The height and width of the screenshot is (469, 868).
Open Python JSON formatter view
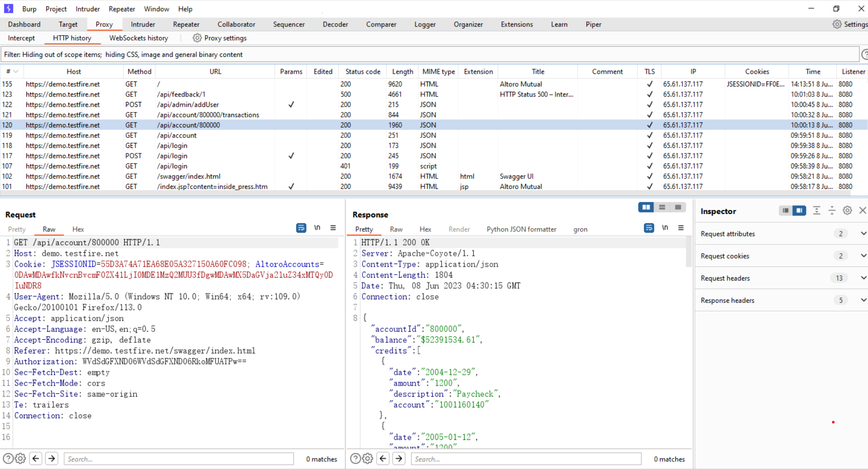click(x=521, y=229)
